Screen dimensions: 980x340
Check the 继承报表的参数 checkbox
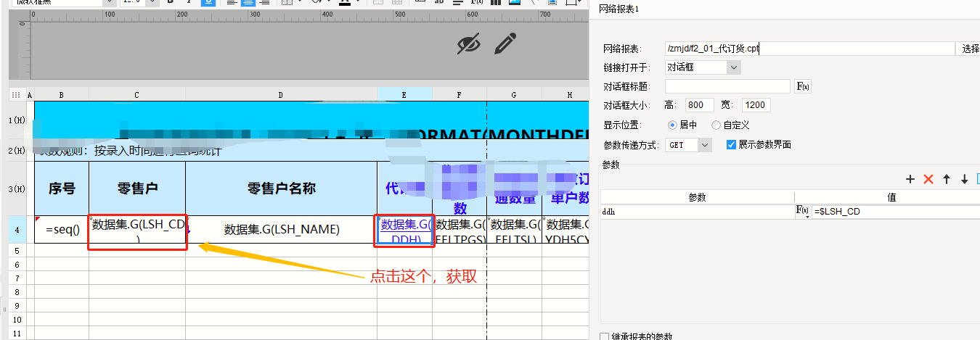click(x=605, y=336)
